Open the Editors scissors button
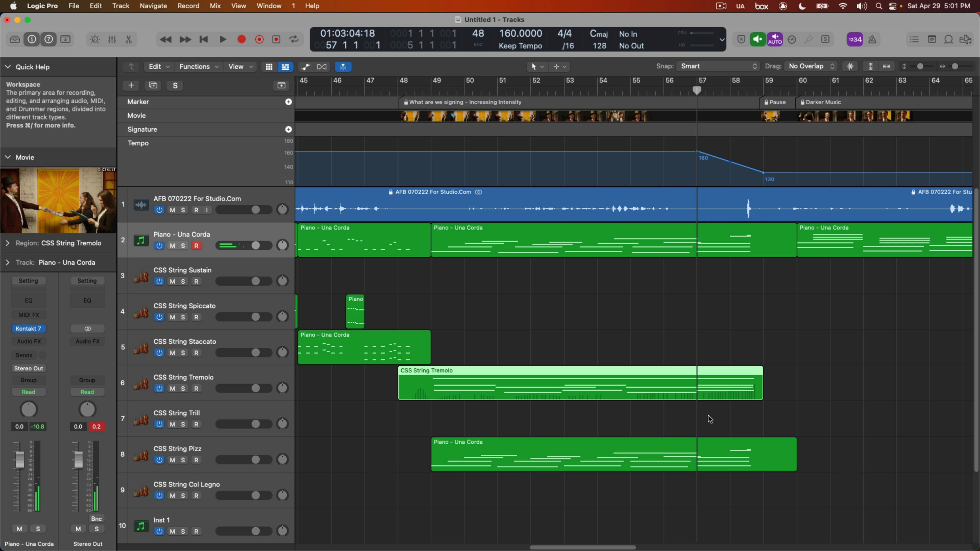Viewport: 980px width, 551px height. point(129,39)
